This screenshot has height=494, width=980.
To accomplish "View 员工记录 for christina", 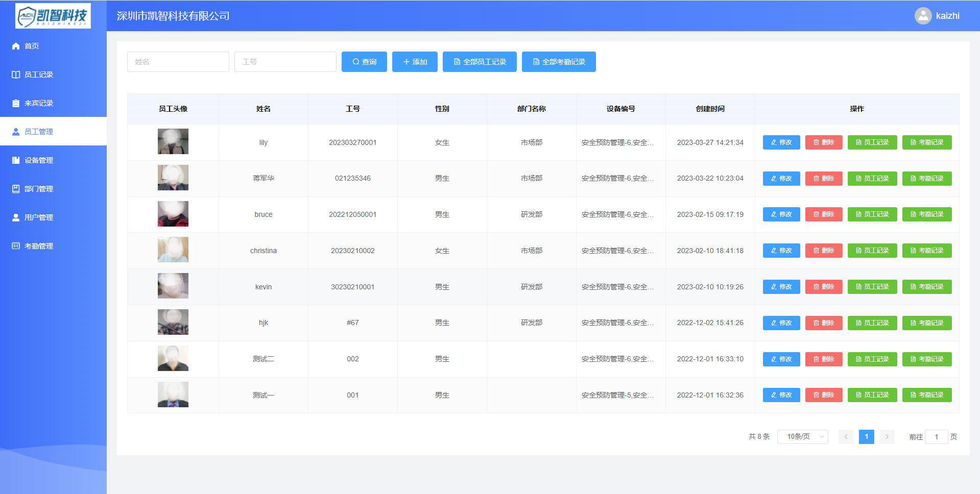I will [x=872, y=251].
